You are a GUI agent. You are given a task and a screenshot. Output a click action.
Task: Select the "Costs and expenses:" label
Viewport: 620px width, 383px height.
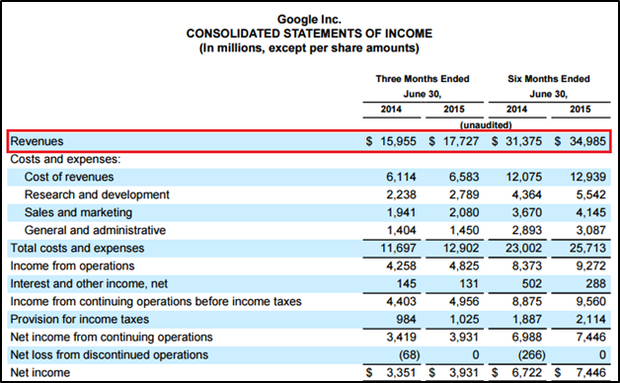[x=66, y=159]
